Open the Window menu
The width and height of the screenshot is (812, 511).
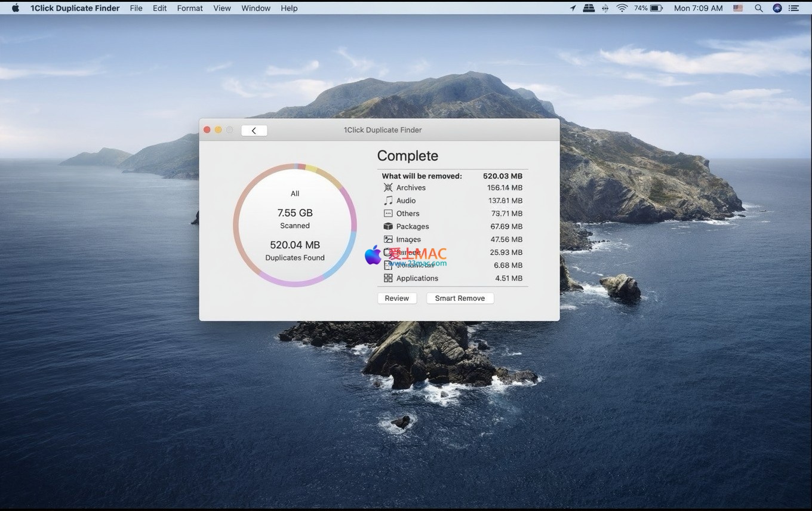(x=256, y=8)
